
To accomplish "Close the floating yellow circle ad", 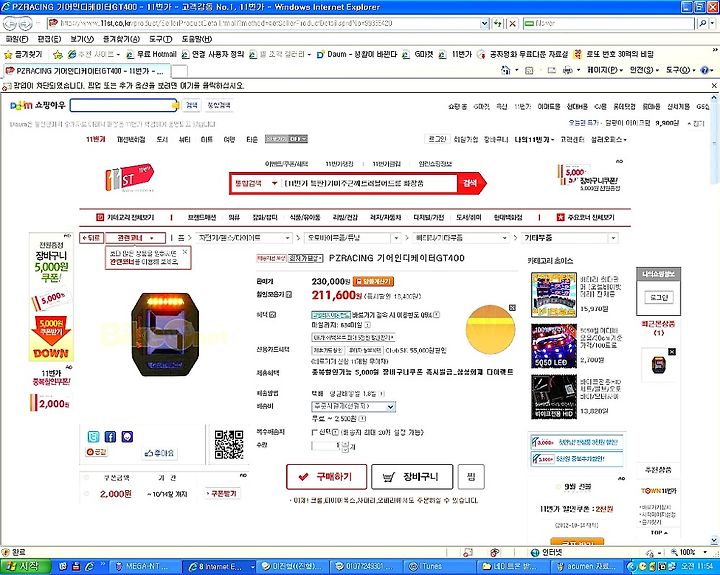I will [x=512, y=308].
